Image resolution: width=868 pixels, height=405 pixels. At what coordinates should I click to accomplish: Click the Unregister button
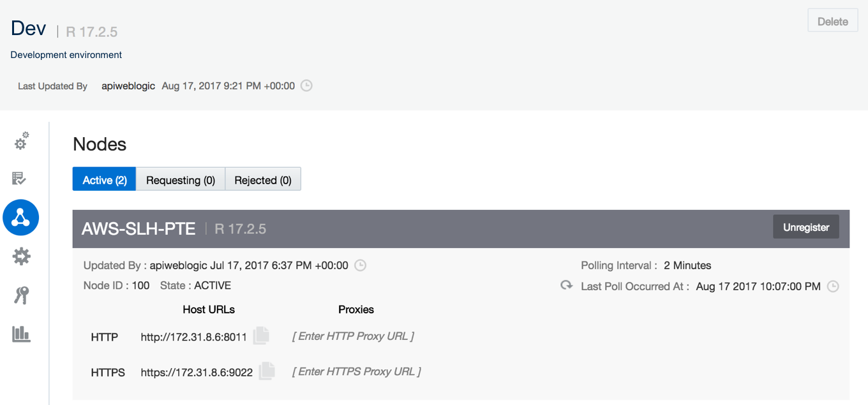pyautogui.click(x=806, y=227)
